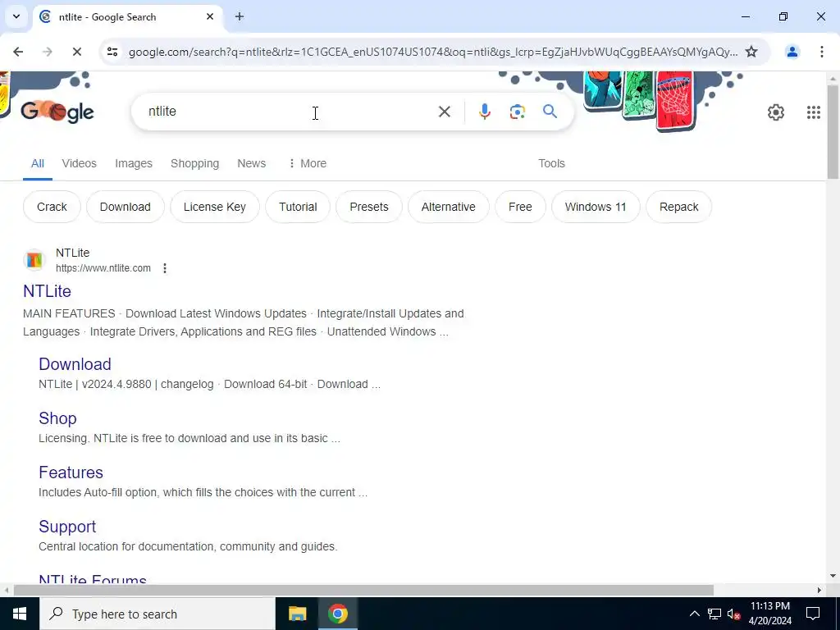Open the tab search dropdown arrow
Image resolution: width=840 pixels, height=630 pixels.
[16, 16]
